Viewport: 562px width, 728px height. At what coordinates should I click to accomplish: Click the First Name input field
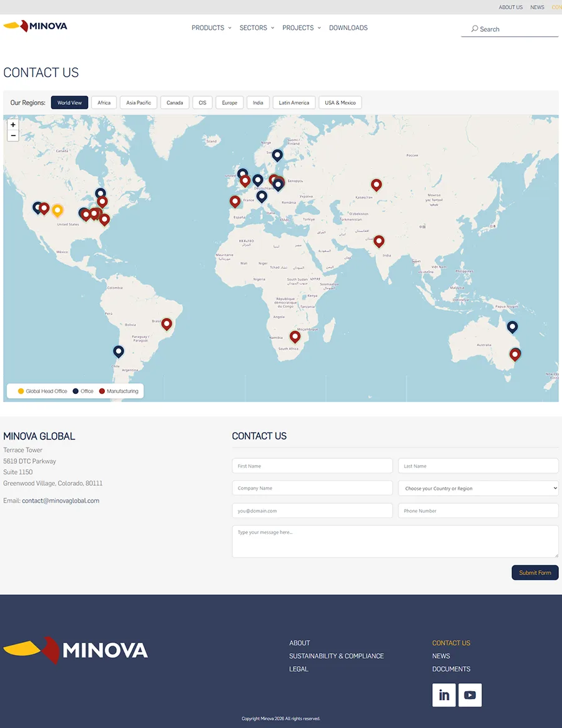[312, 466]
